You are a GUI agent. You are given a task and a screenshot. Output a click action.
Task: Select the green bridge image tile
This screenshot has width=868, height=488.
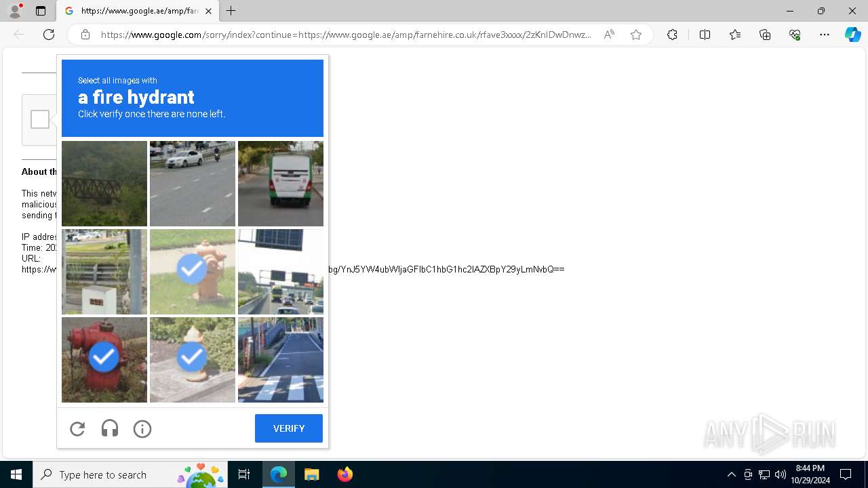pyautogui.click(x=104, y=184)
